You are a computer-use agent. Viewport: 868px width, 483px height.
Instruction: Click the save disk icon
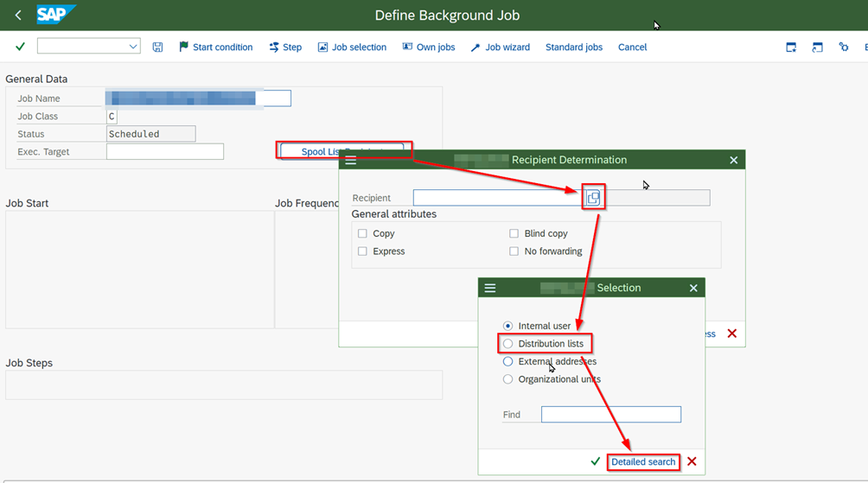pos(157,47)
